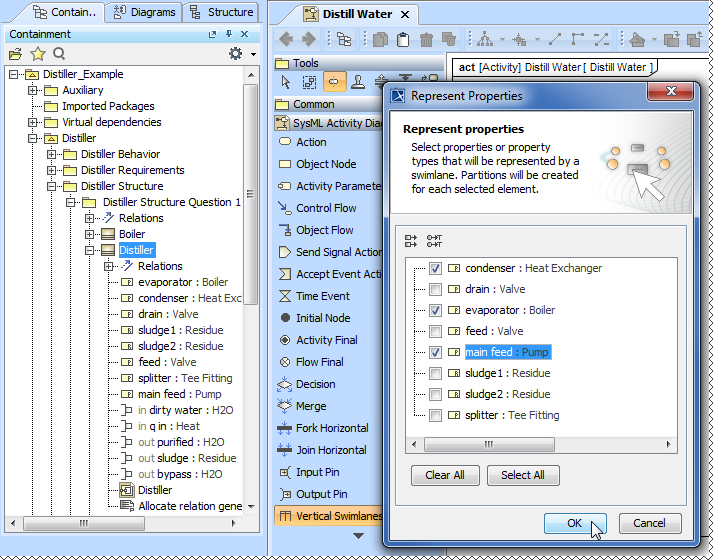The width and height of the screenshot is (713, 560).
Task: Select Vertical Swimlanes palette item
Action: pos(329,516)
